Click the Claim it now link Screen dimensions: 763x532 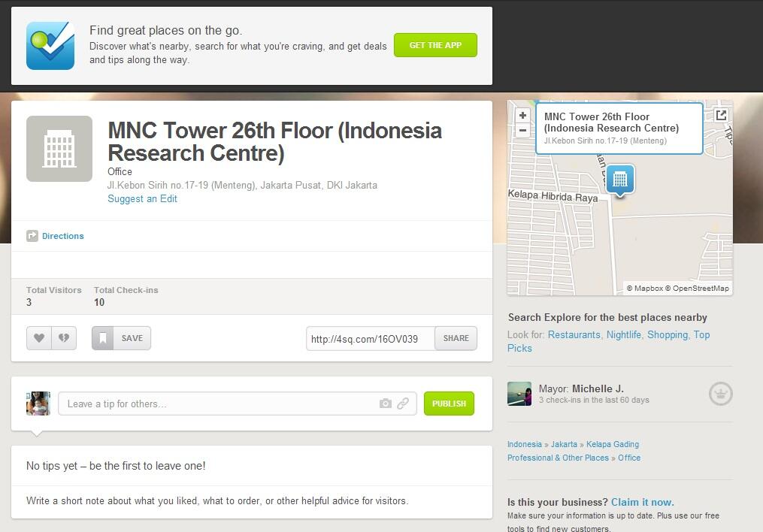point(642,502)
